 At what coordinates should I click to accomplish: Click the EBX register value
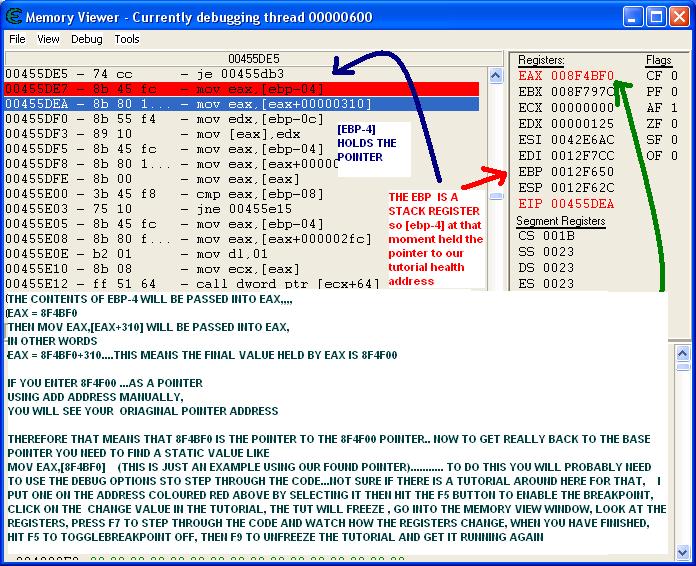click(582, 92)
